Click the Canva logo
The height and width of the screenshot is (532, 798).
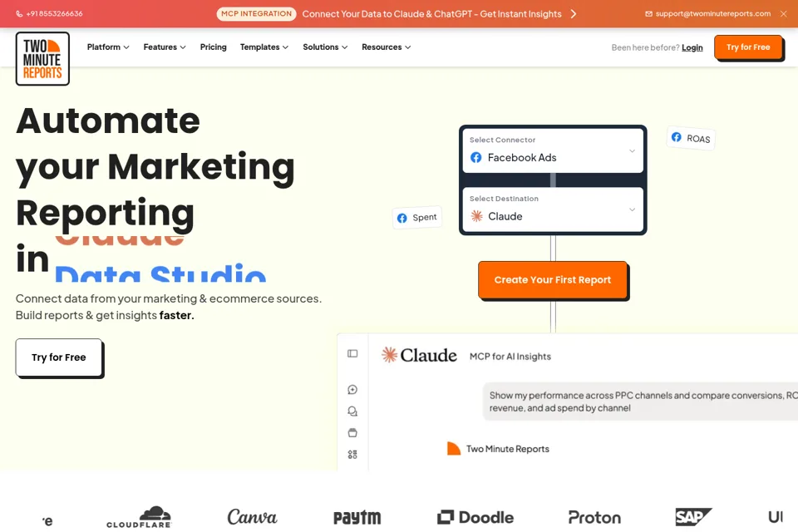pos(252,517)
